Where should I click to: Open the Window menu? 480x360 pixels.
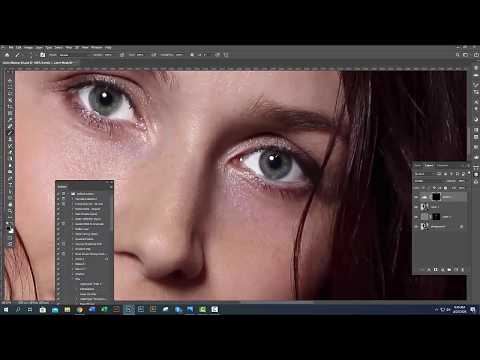pyautogui.click(x=97, y=48)
